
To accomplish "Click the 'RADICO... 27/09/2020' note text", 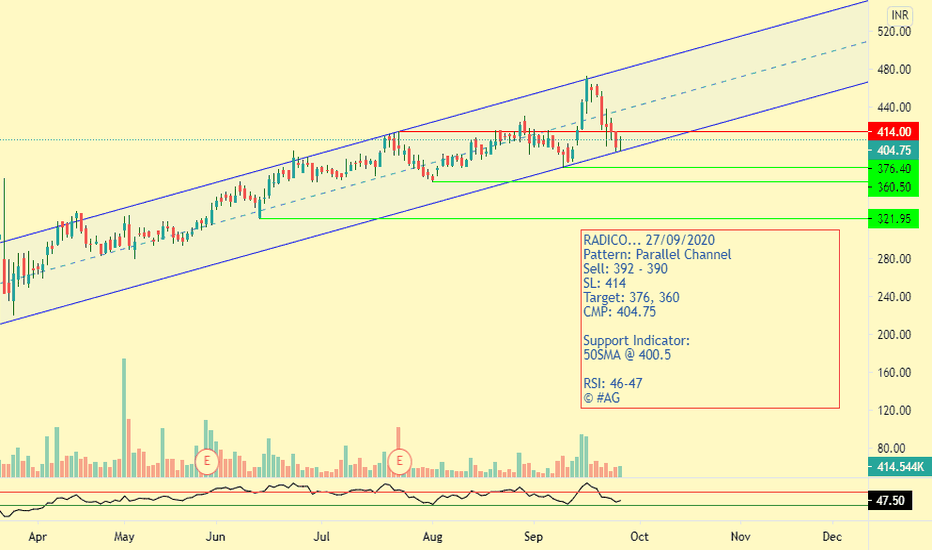I will 648,240.
